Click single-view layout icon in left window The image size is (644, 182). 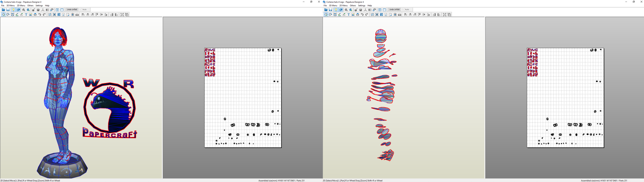pyautogui.click(x=62, y=10)
